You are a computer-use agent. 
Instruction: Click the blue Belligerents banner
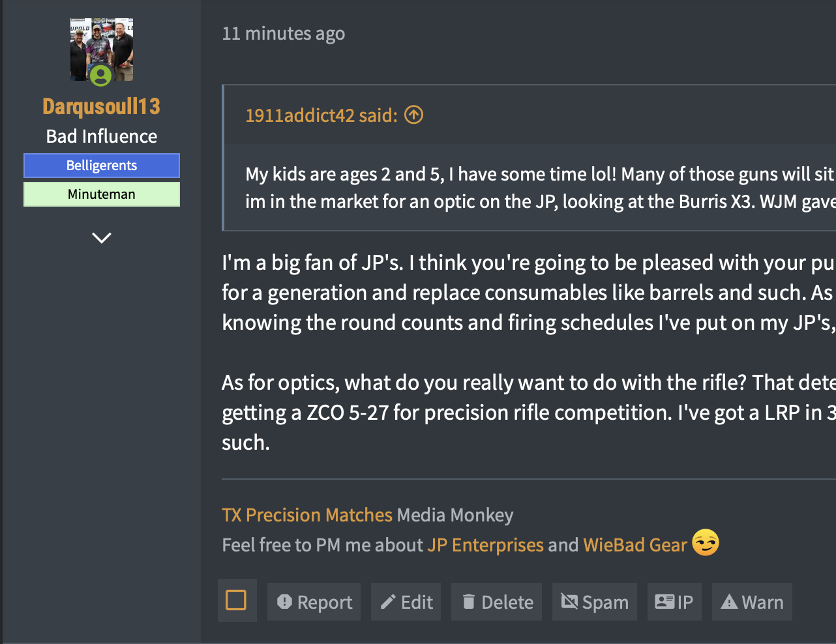click(102, 166)
